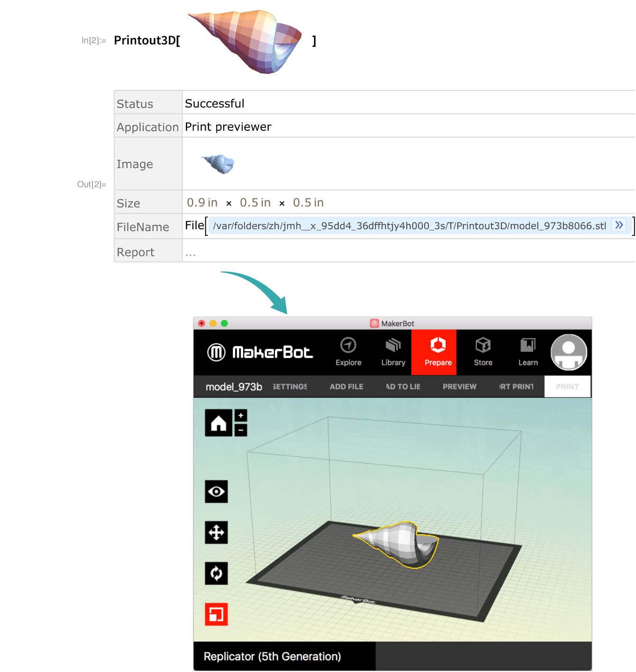The width and height of the screenshot is (636, 672).
Task: Click the 3D shell graphic inside Printout3D input
Action: (x=245, y=41)
